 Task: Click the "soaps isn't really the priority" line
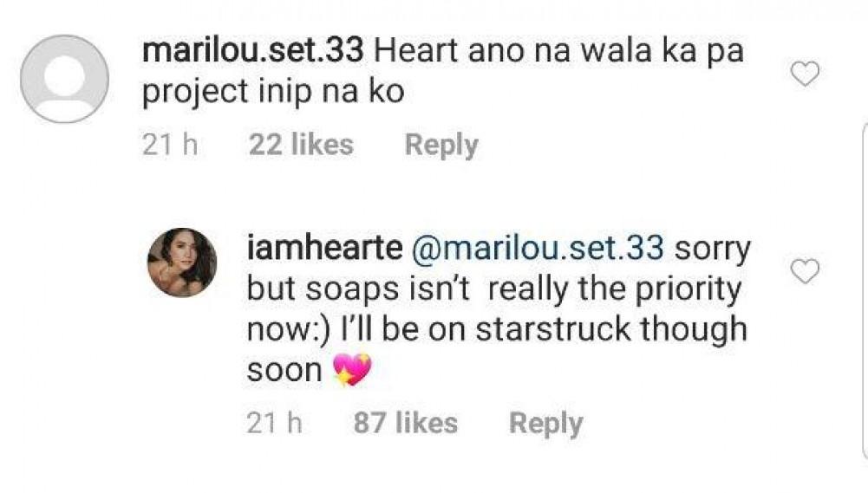[x=494, y=290]
